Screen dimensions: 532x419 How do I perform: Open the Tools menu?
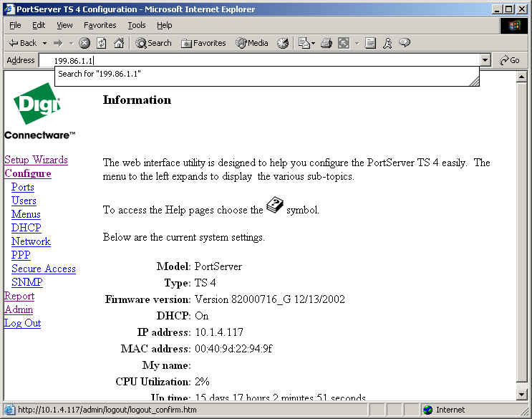[x=137, y=25]
